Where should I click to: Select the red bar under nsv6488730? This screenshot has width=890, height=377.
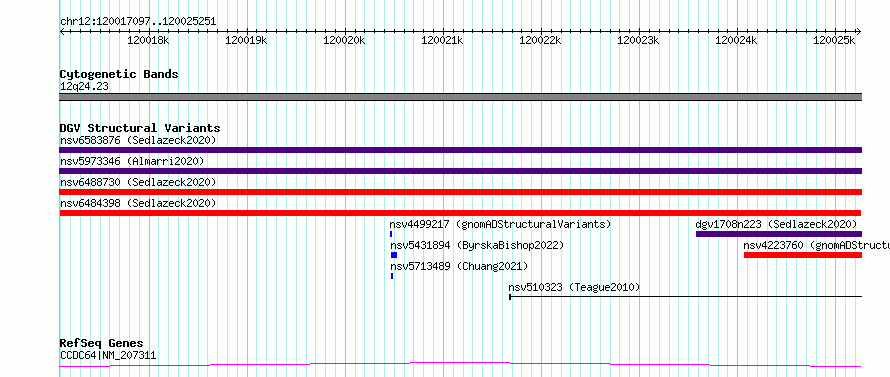461,192
